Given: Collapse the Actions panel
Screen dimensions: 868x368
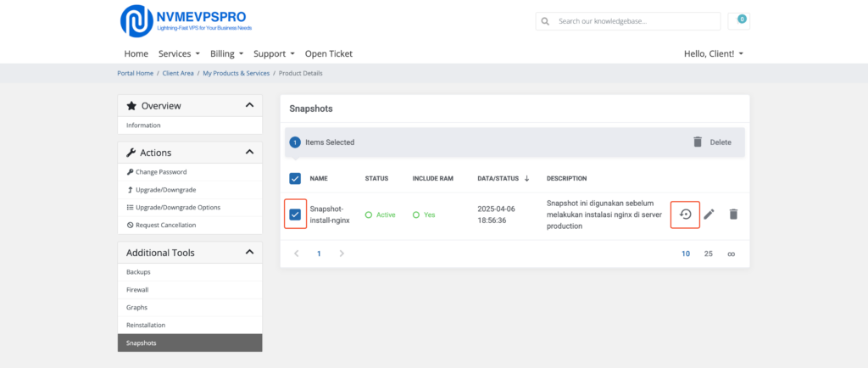Looking at the screenshot, I should coord(249,153).
